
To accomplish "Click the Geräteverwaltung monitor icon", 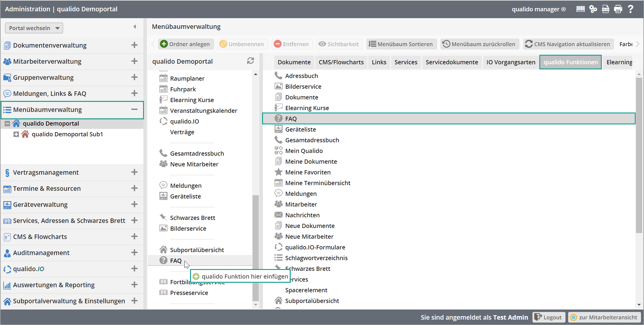I will pos(7,205).
